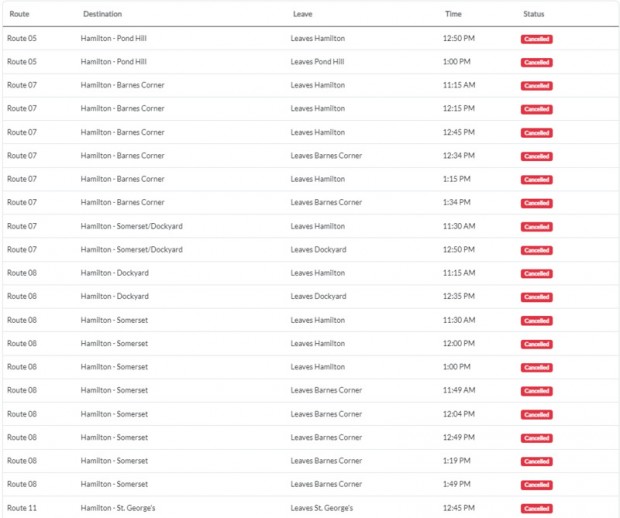The image size is (620, 518).
Task: Click the Route 11 row label
Action: point(22,508)
